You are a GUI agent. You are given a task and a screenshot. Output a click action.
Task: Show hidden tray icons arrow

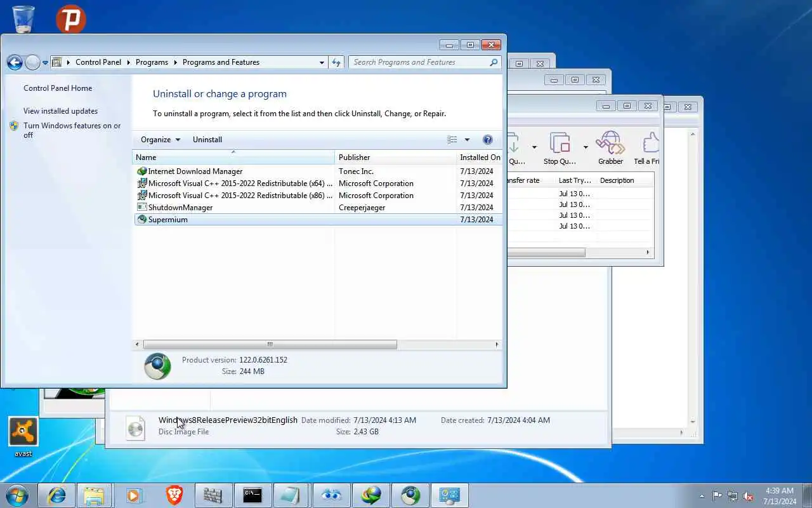[702, 496]
